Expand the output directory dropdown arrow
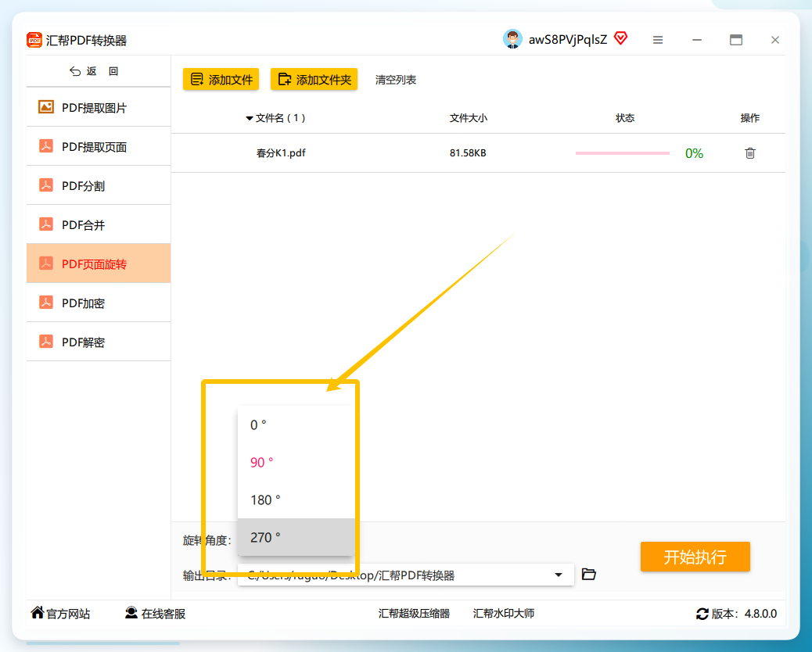 [559, 575]
